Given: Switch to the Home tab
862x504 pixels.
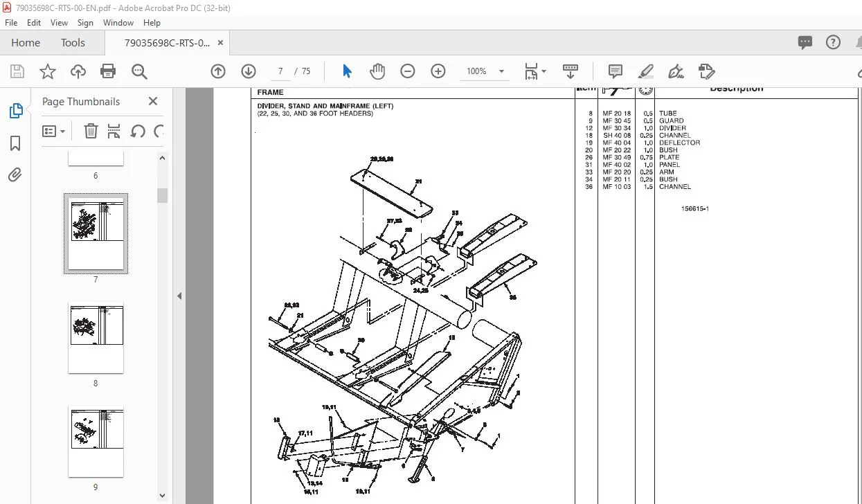Looking at the screenshot, I should pos(26,42).
